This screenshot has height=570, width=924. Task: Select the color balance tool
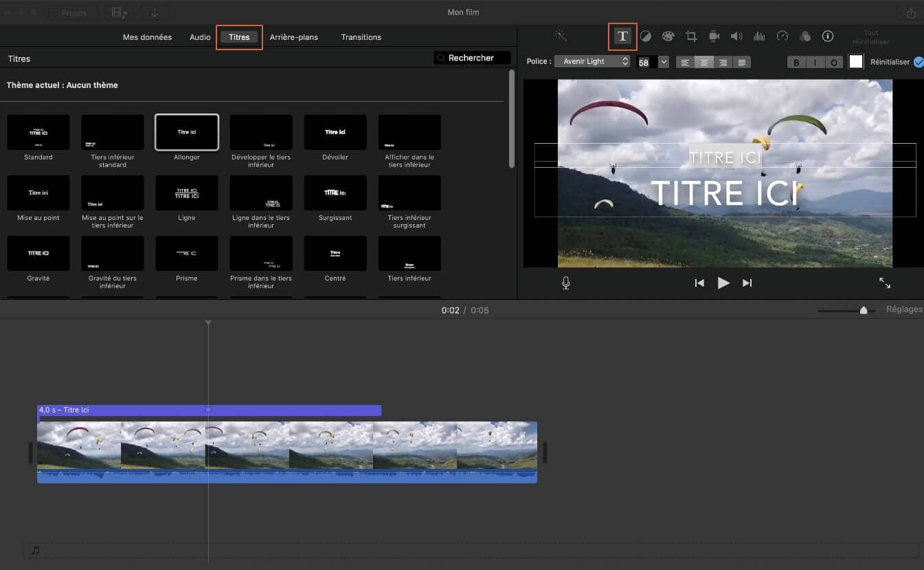[x=645, y=36]
